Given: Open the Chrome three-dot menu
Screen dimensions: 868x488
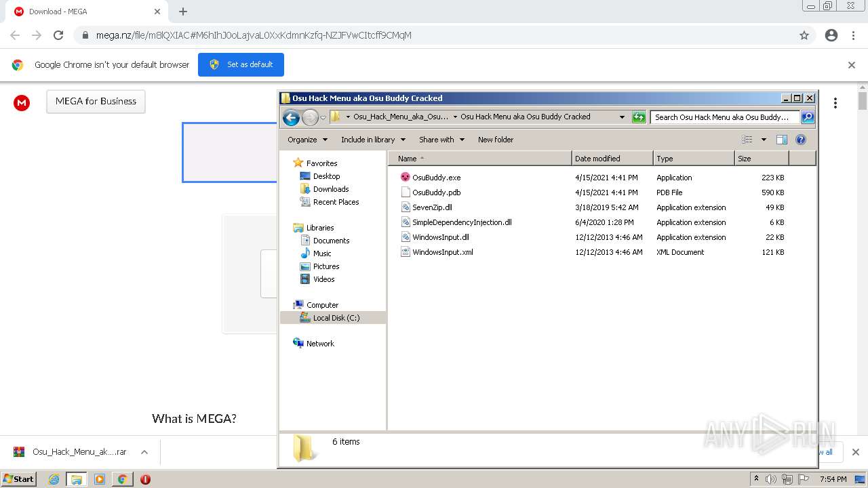Looking at the screenshot, I should pos(853,35).
